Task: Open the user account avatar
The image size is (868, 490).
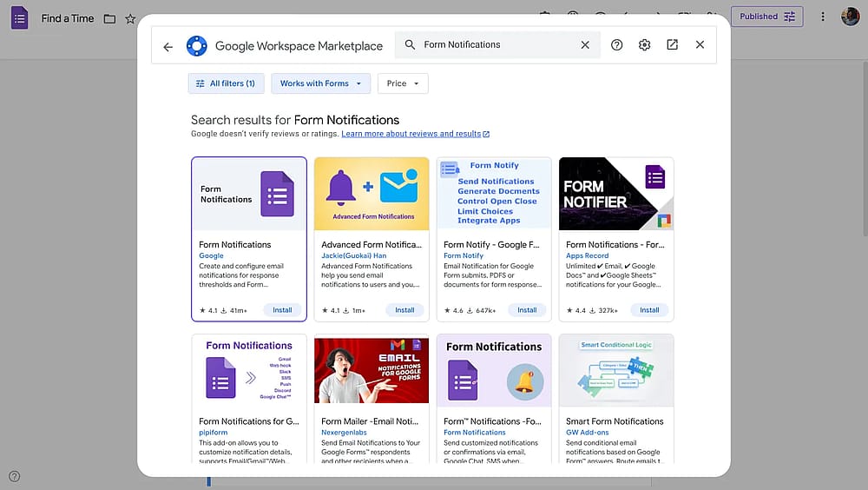Action: point(851,17)
